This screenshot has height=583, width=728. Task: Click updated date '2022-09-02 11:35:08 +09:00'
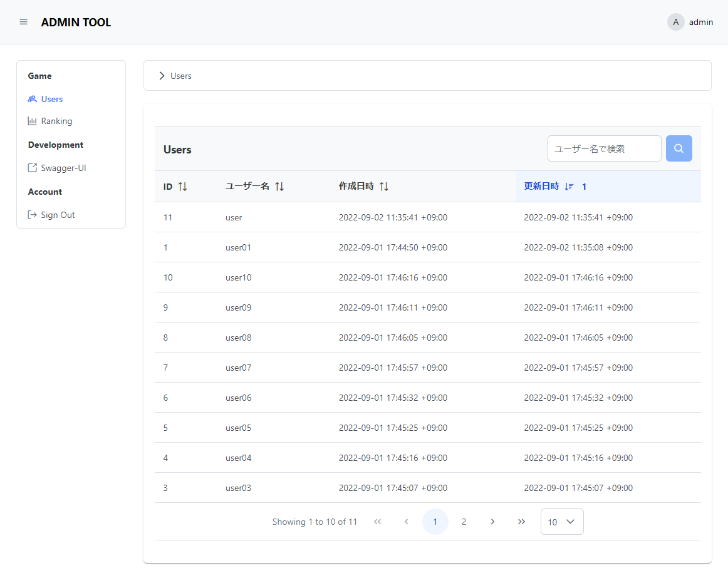(578, 248)
